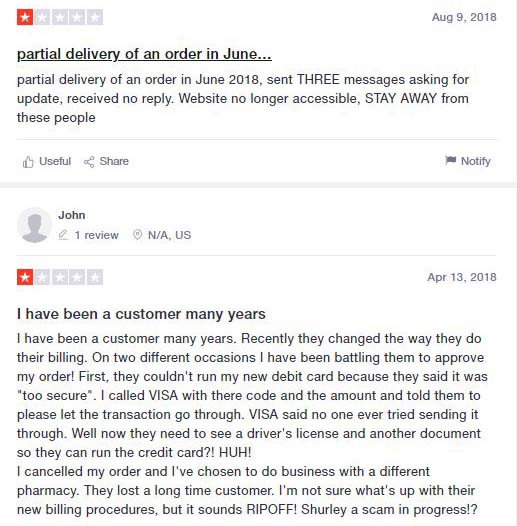This screenshot has width=517, height=526.
Task: Click the 'I have been a customer many years' heading
Action: [x=141, y=314]
